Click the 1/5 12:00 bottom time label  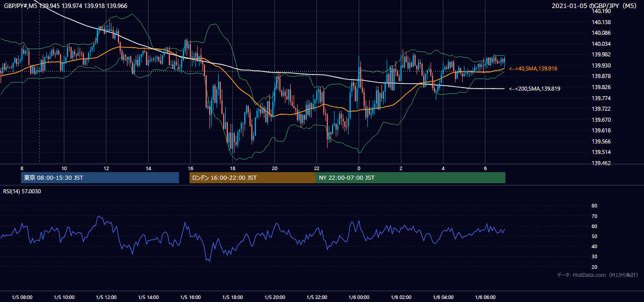[x=106, y=297]
